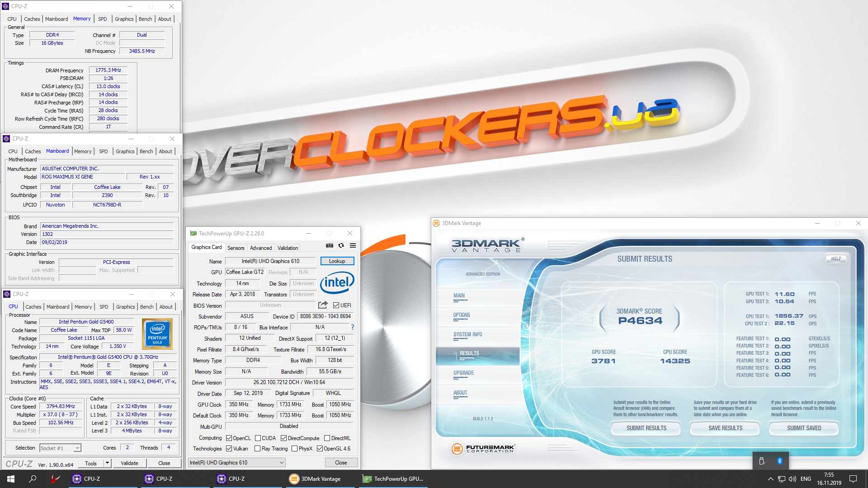Click the Futuremark Corporation logo
The image size is (868, 488).
coord(483,449)
